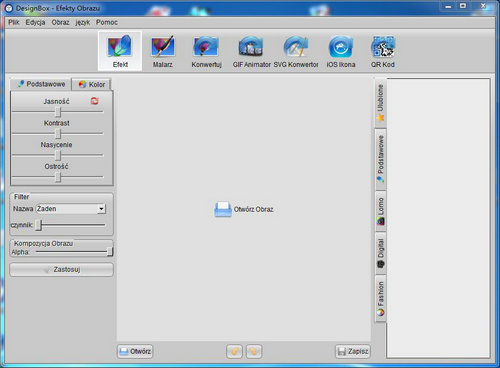This screenshot has width=500, height=368.
Task: Switch to the Kolor tab
Action: (x=91, y=85)
